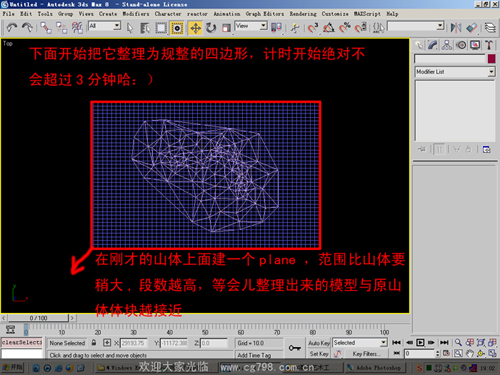This screenshot has width=500, height=375.
Task: Open the Windows Start button
Action: 12,368
